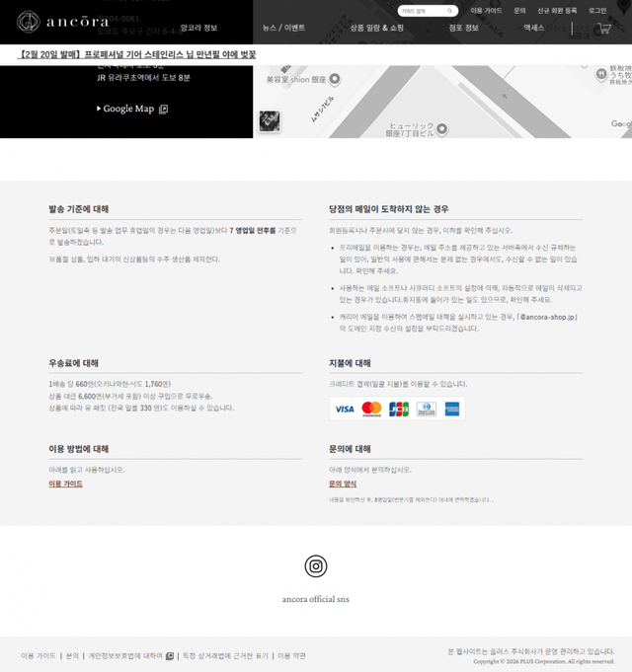
Task: Click the map satellite view thumbnail
Action: click(270, 120)
